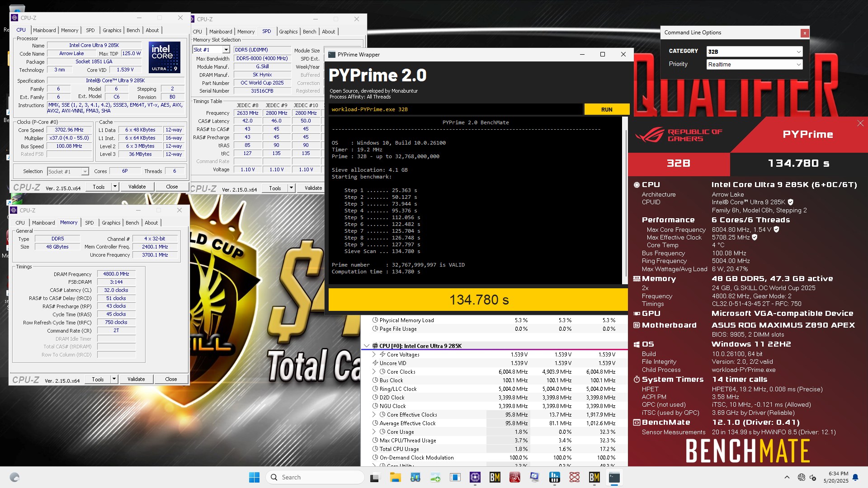Click the chip icon beside CPU [#0] header
Screen dimensions: 868x488
(x=375, y=346)
